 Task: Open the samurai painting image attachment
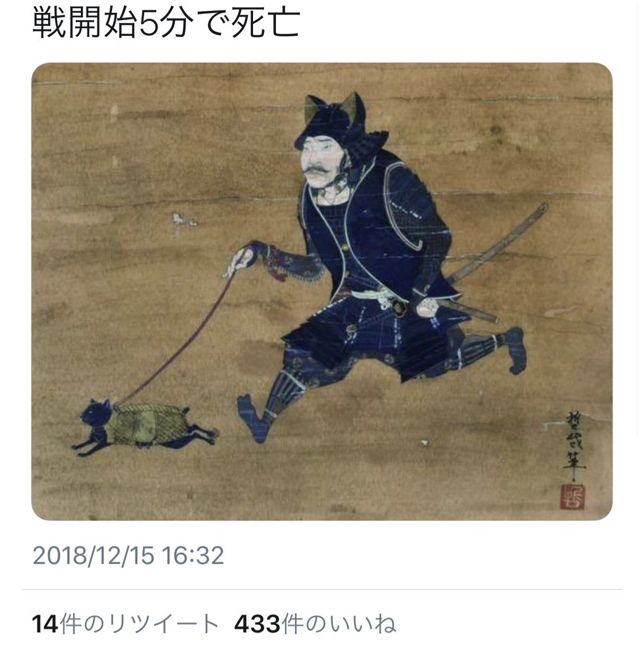coord(321,292)
